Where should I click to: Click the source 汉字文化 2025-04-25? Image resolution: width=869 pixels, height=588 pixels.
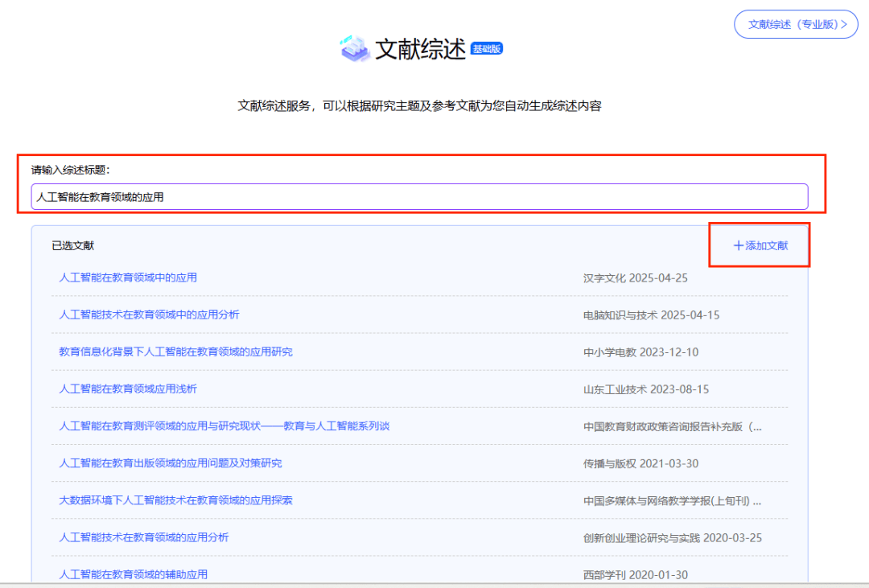pos(635,278)
